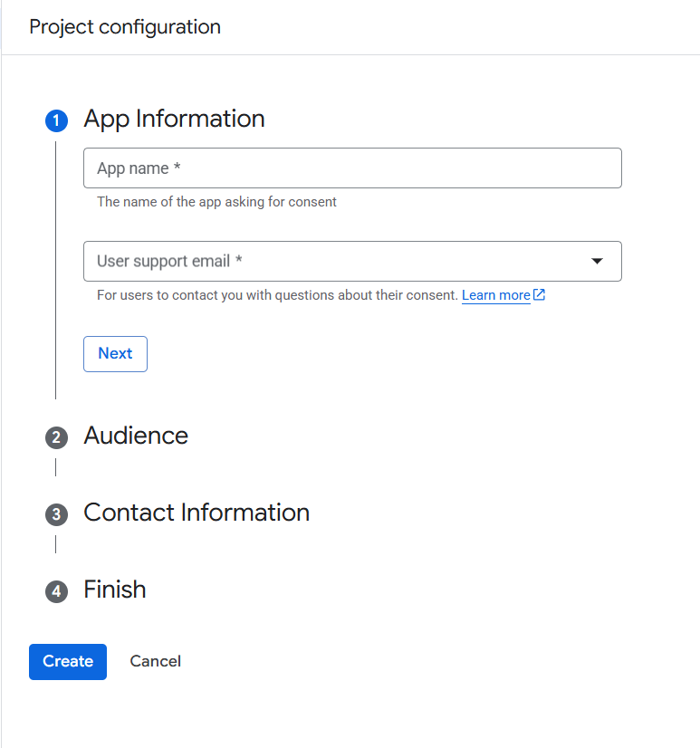Image resolution: width=700 pixels, height=748 pixels.
Task: Click the App name input field
Action: pos(352,168)
